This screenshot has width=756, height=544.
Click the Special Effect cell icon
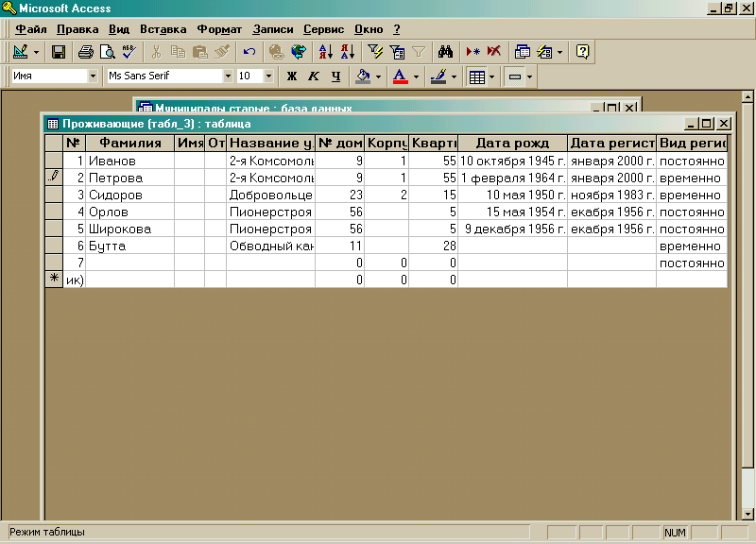click(514, 76)
